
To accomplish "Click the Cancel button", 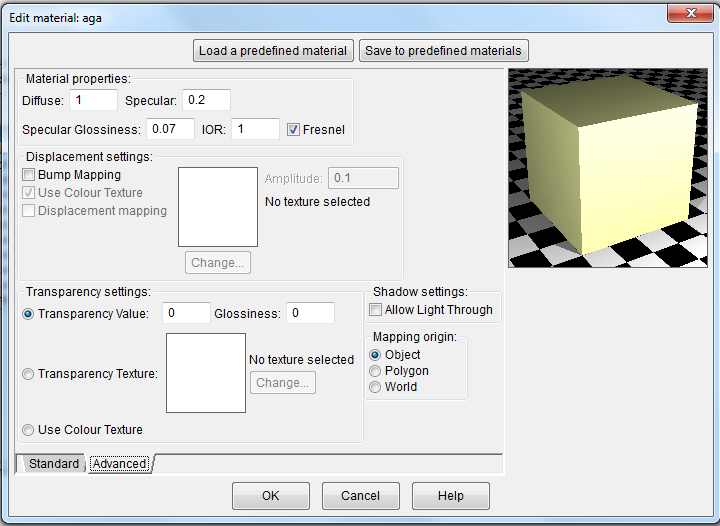I will (x=360, y=496).
